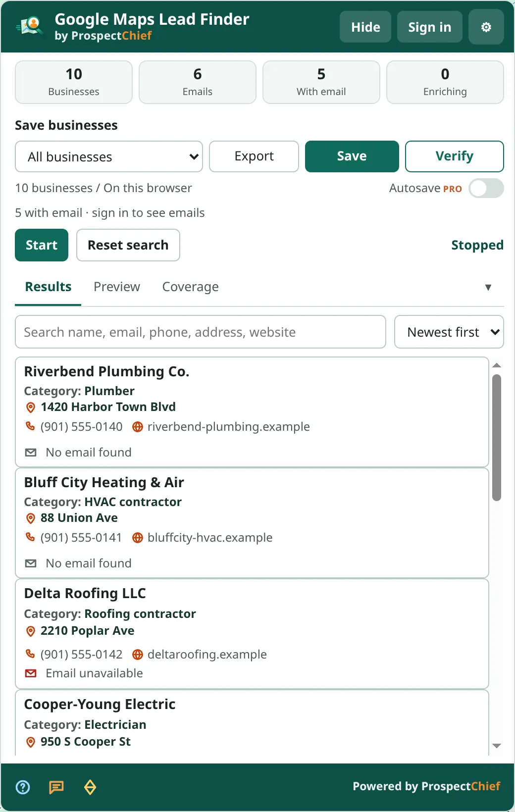515x812 pixels.
Task: Click phone icon next to (901) 555-0140
Action: 30,426
